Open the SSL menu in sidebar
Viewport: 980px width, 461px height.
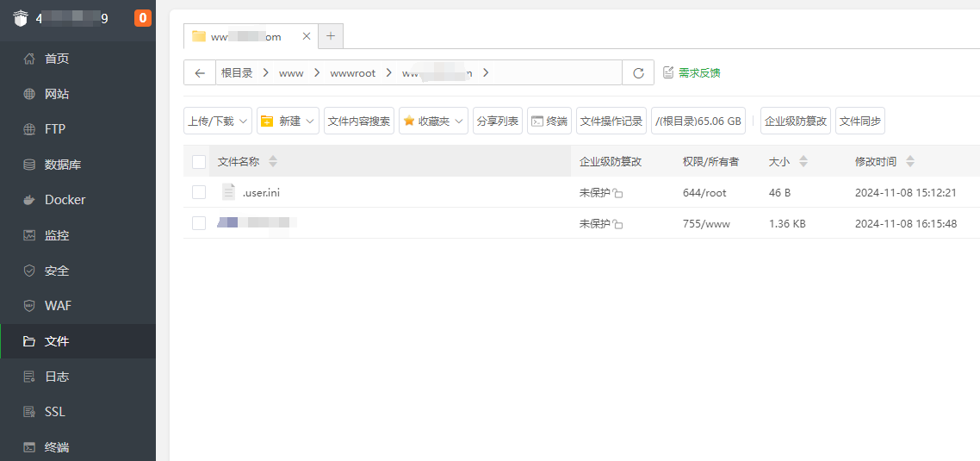(x=54, y=412)
